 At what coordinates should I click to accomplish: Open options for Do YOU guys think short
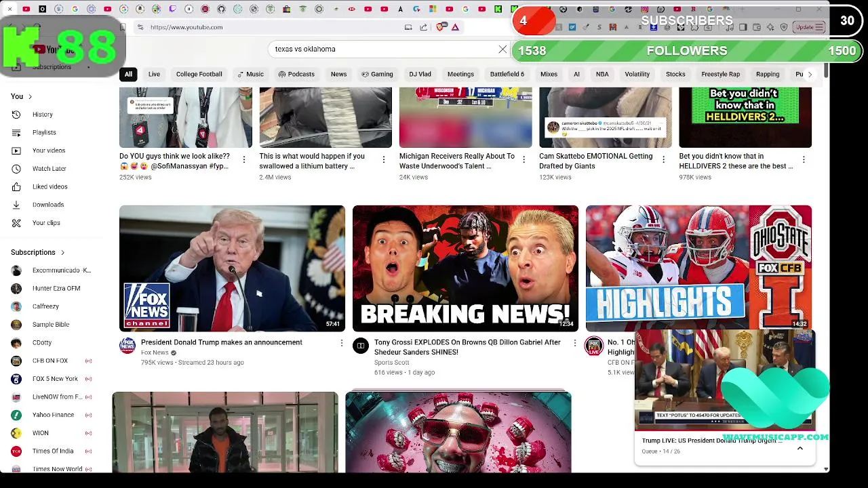click(x=244, y=160)
